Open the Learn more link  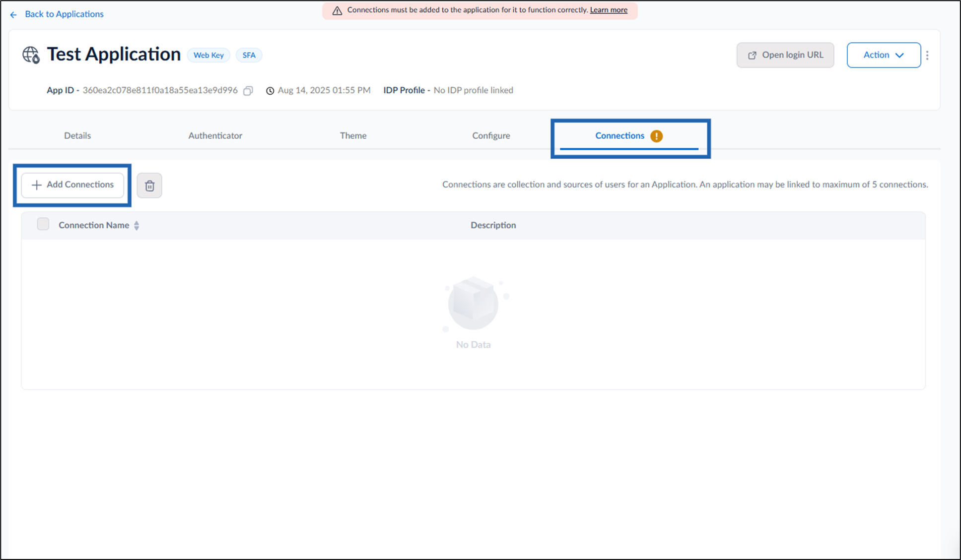pyautogui.click(x=609, y=10)
